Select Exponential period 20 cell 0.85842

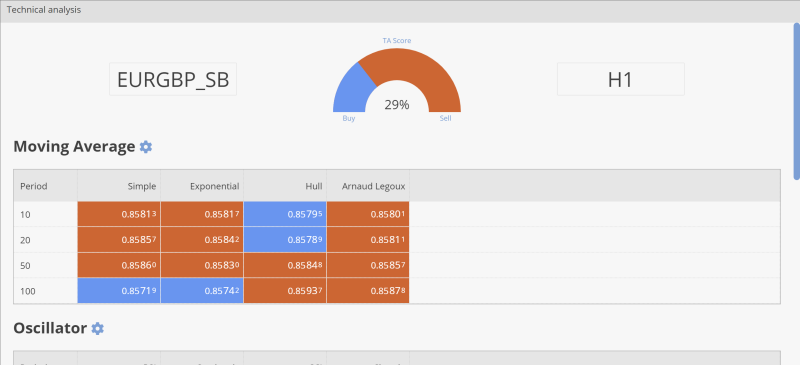(202, 240)
